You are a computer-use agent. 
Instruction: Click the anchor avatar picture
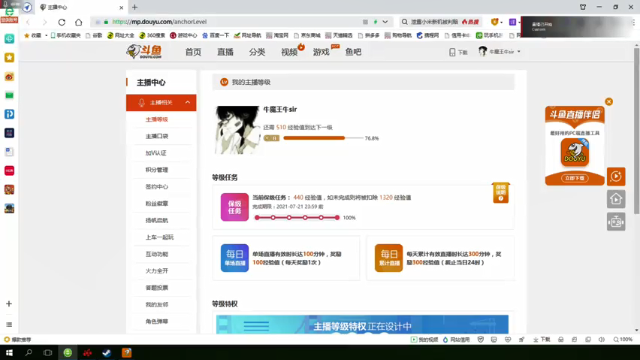pos(237,130)
